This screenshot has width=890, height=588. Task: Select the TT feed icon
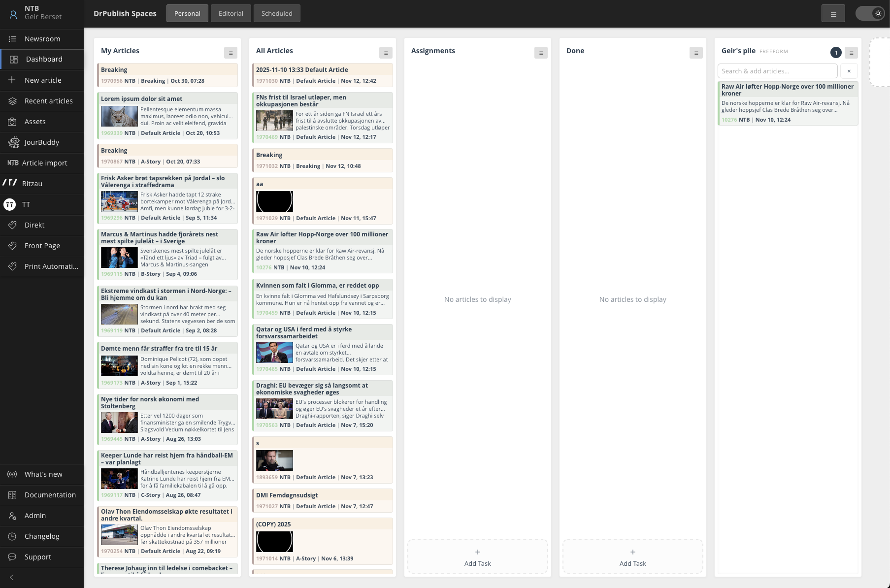tap(10, 204)
